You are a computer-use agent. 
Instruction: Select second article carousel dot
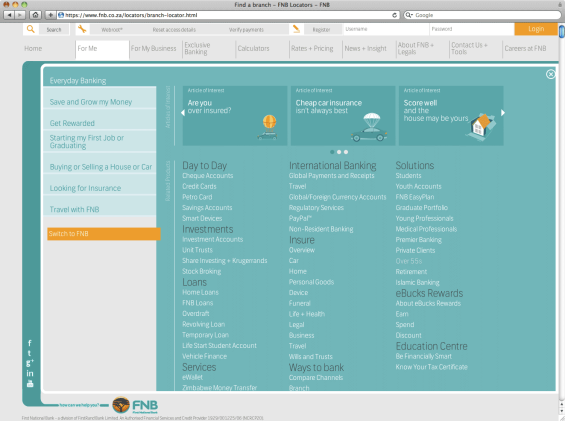pyautogui.click(x=339, y=152)
